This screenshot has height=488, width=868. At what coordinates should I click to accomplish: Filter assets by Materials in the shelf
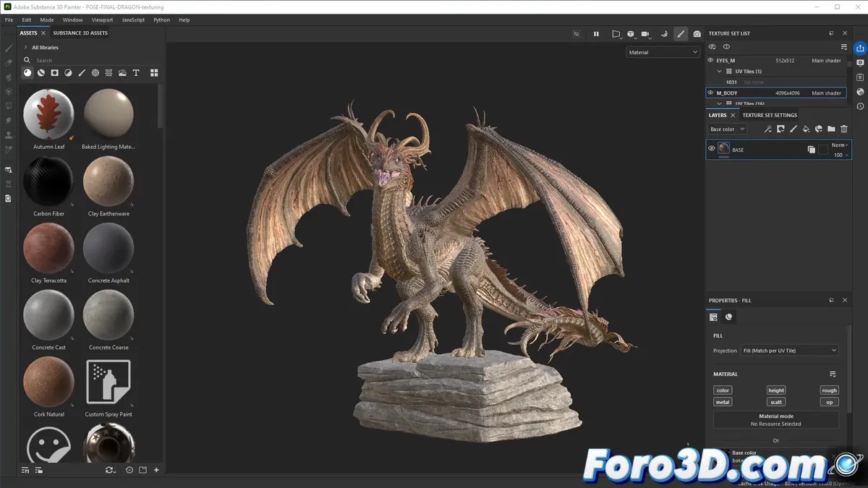tap(27, 72)
